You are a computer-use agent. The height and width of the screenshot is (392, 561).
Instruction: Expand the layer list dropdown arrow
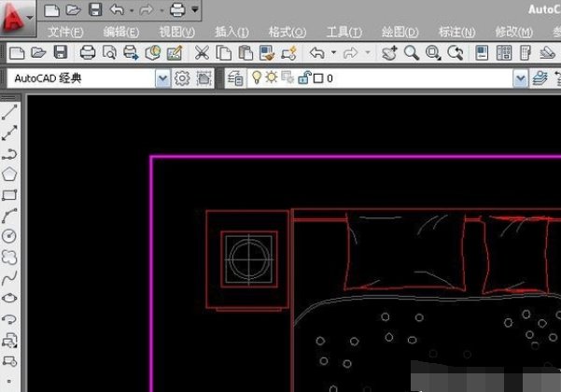(520, 78)
